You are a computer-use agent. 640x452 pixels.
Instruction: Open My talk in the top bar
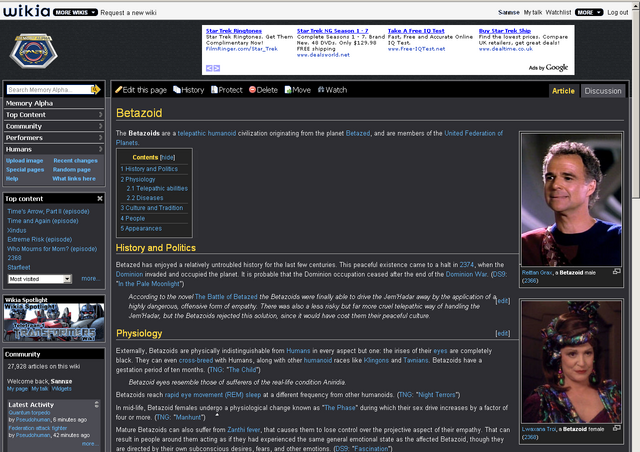[x=533, y=12]
